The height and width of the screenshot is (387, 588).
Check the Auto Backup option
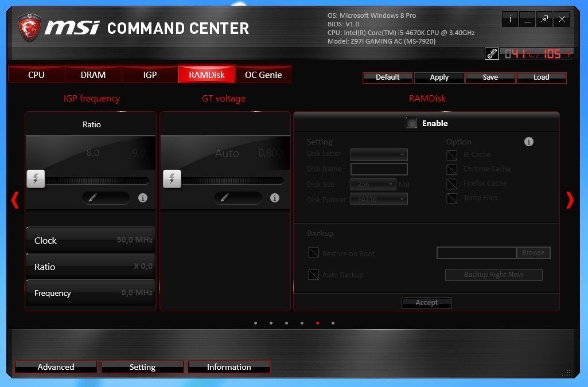pyautogui.click(x=313, y=275)
